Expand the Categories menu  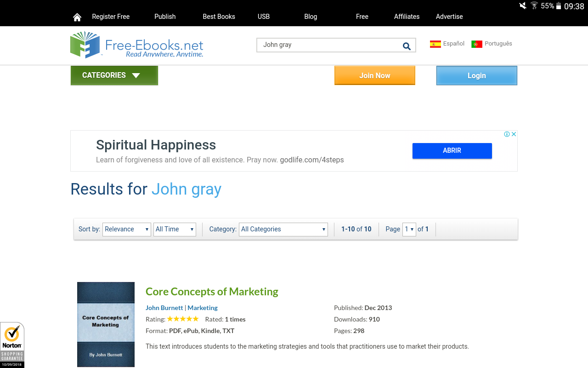tap(114, 75)
